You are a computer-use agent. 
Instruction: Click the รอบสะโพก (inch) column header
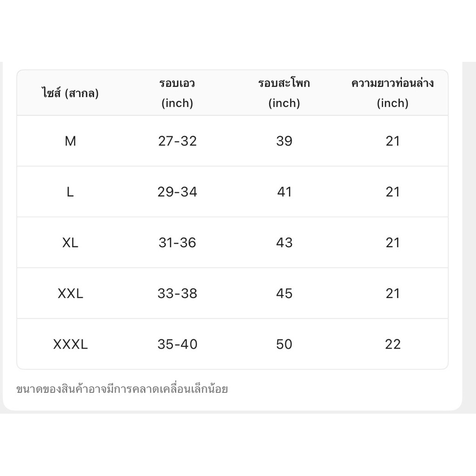pos(284,93)
